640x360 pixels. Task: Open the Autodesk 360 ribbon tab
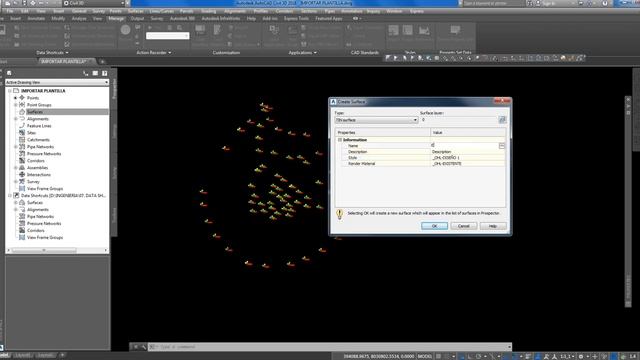coord(182,18)
